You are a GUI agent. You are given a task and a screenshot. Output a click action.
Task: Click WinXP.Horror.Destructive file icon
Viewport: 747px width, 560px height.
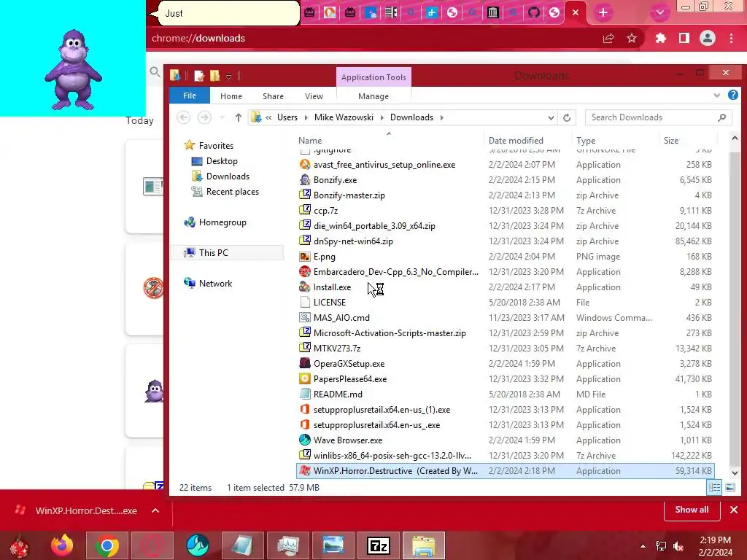click(x=304, y=471)
